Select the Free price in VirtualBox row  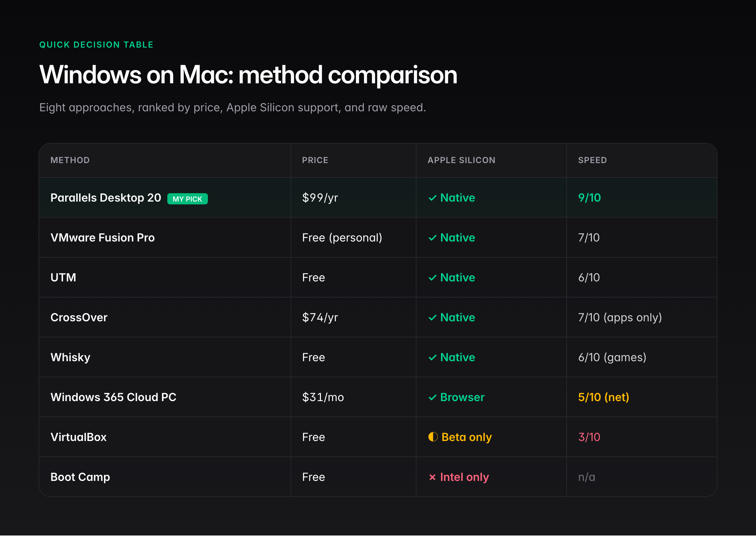(x=314, y=437)
